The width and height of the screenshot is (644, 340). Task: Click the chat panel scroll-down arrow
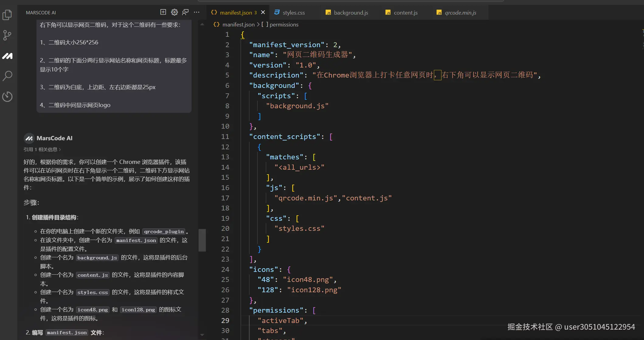(x=202, y=335)
